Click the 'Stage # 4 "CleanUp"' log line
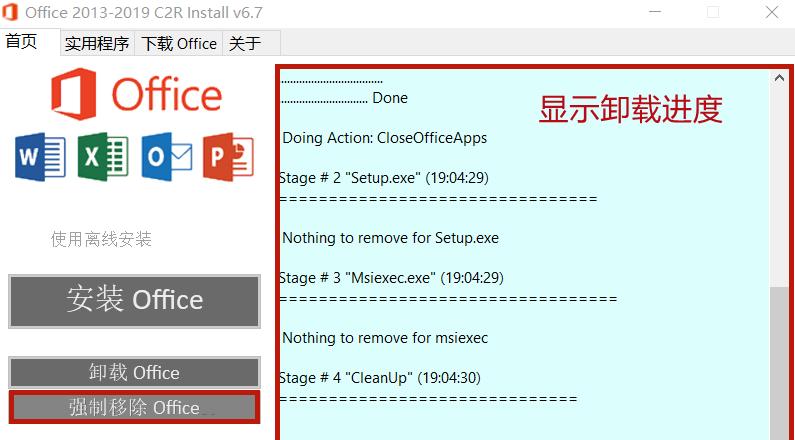The image size is (795, 440). (380, 378)
